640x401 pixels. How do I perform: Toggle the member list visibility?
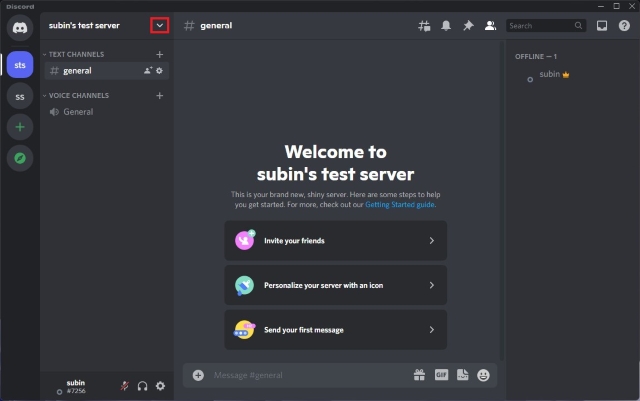tap(490, 25)
